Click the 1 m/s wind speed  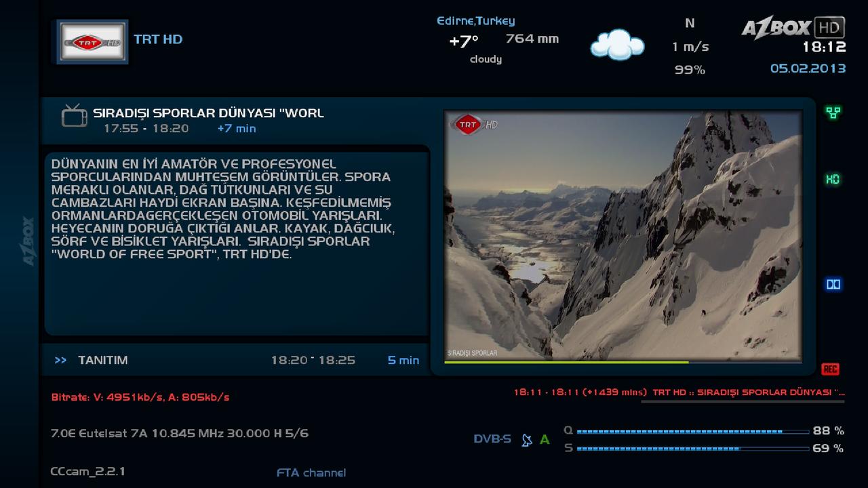(x=690, y=47)
